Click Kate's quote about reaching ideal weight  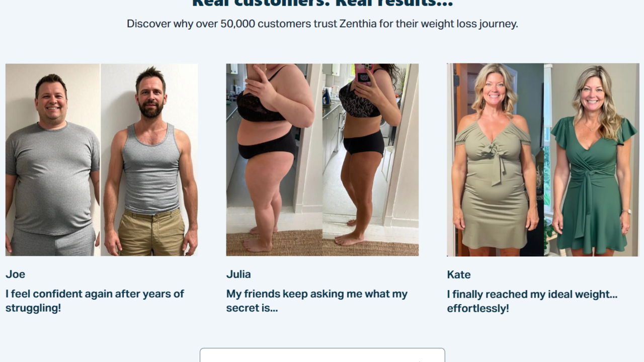click(x=532, y=301)
